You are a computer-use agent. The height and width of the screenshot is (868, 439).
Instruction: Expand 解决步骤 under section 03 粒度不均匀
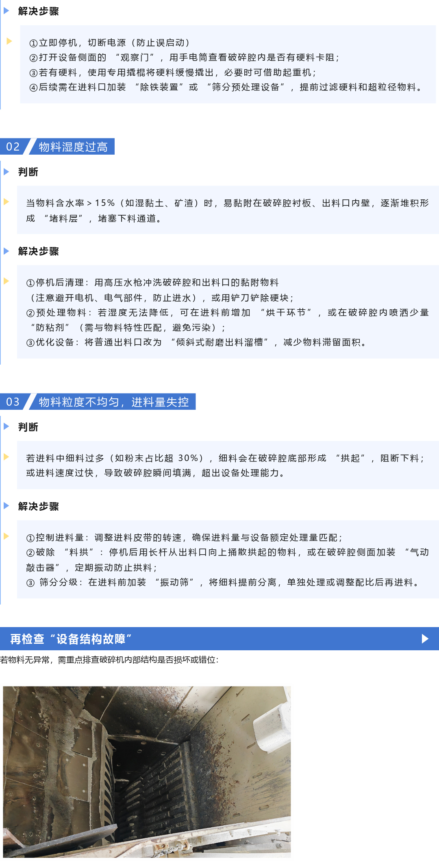[38, 507]
